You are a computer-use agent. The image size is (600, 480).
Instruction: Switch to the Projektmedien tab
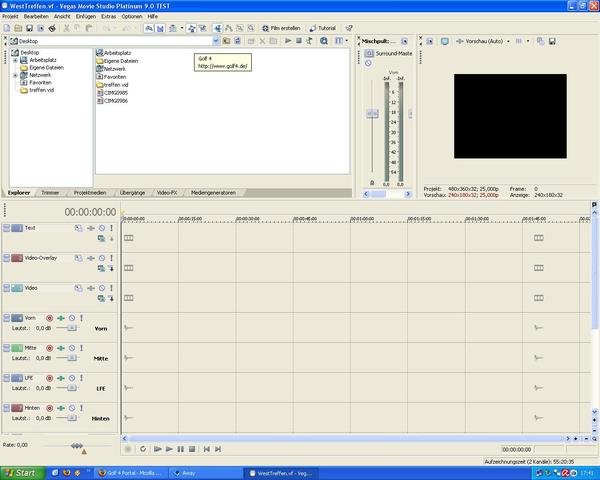pyautogui.click(x=90, y=193)
